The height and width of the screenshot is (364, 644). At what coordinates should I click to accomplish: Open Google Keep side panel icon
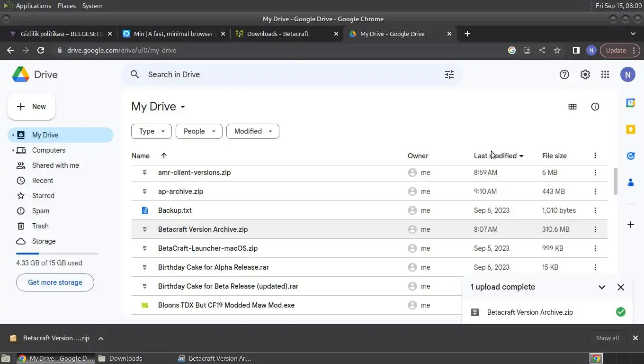click(x=630, y=129)
